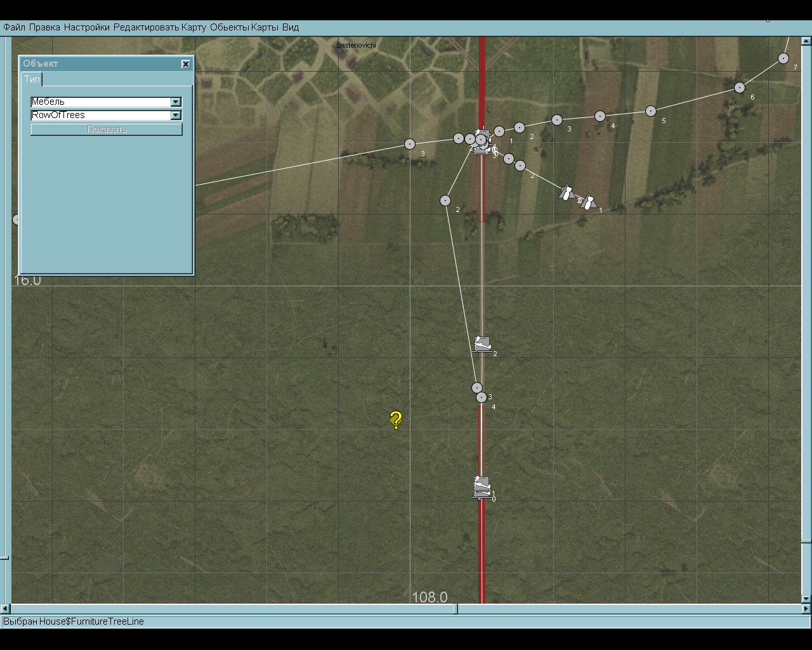
Task: Click the vertical scrollbar down arrow
Action: tap(806, 599)
